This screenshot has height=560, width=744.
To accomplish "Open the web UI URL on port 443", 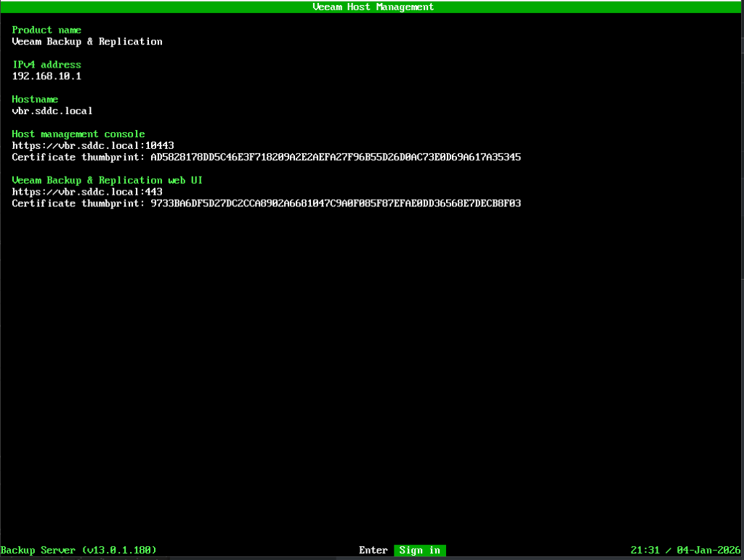I will coord(87,192).
